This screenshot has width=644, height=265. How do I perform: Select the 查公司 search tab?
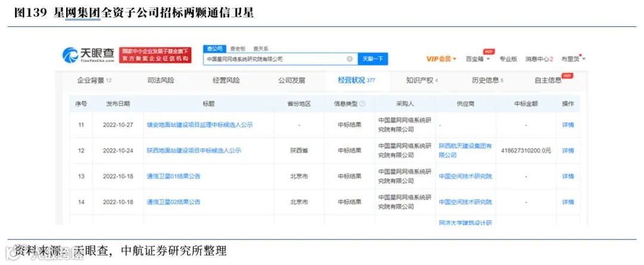[x=214, y=48]
